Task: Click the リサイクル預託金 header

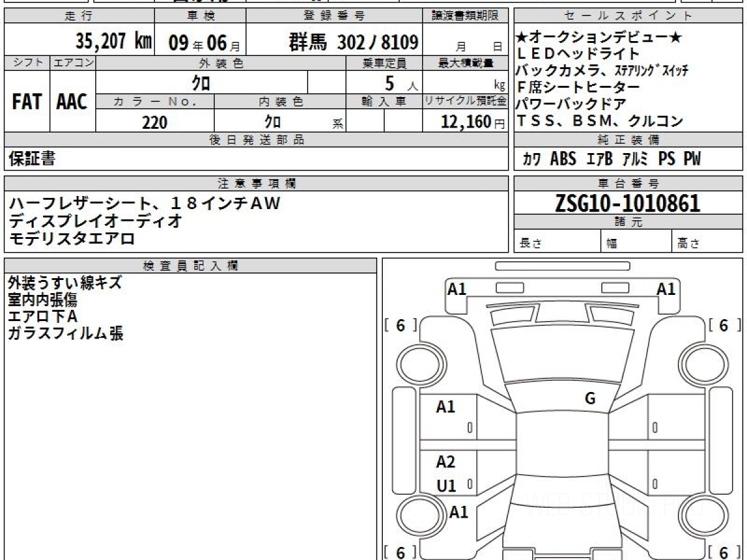Action: [x=466, y=102]
